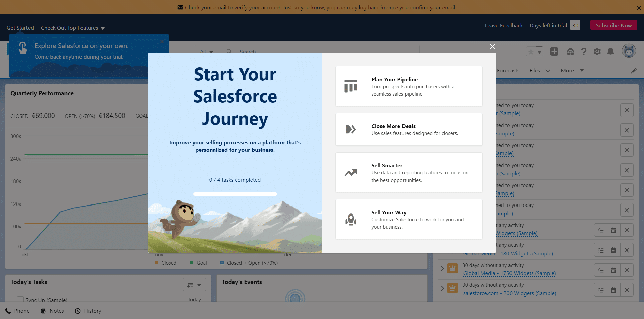Viewport: 644px width, 319px height.
Task: Open Today's Tasks filter dropdown
Action: (x=194, y=285)
